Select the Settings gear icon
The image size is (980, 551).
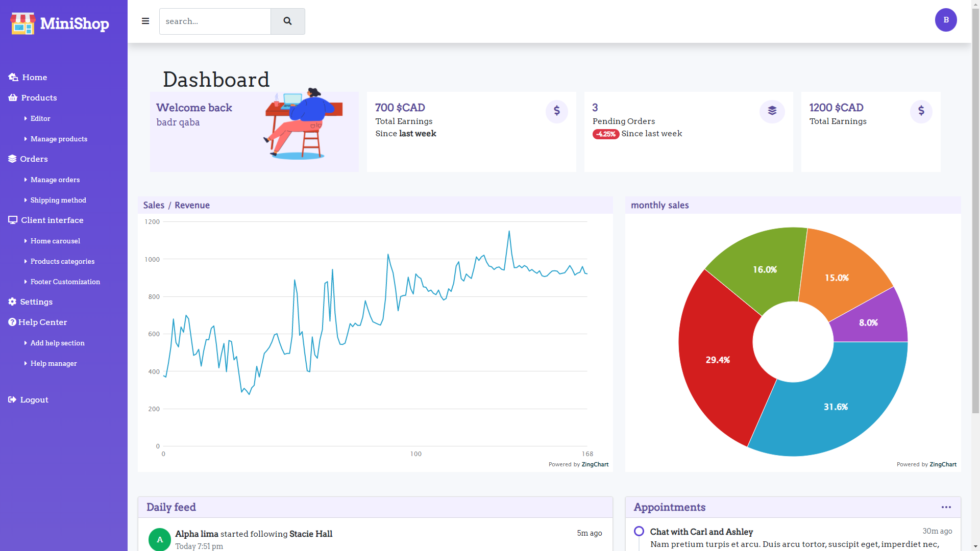12,302
